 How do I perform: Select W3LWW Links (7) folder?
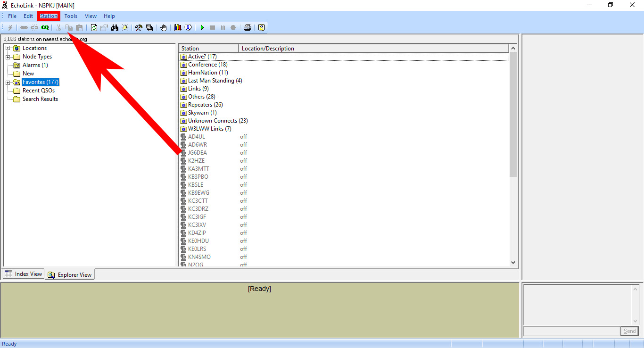pyautogui.click(x=210, y=129)
